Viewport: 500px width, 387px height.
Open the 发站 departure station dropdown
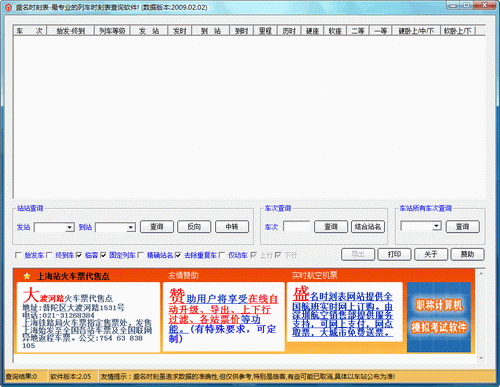(x=69, y=227)
